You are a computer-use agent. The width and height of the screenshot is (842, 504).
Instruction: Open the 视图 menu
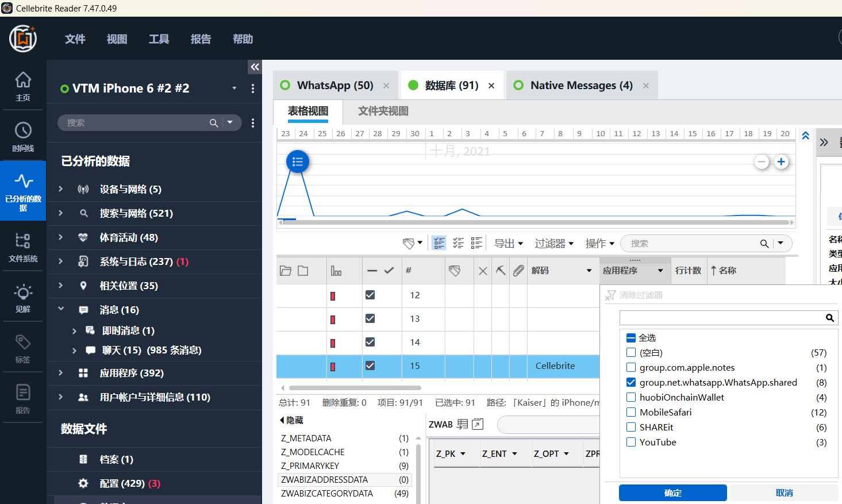pos(117,39)
